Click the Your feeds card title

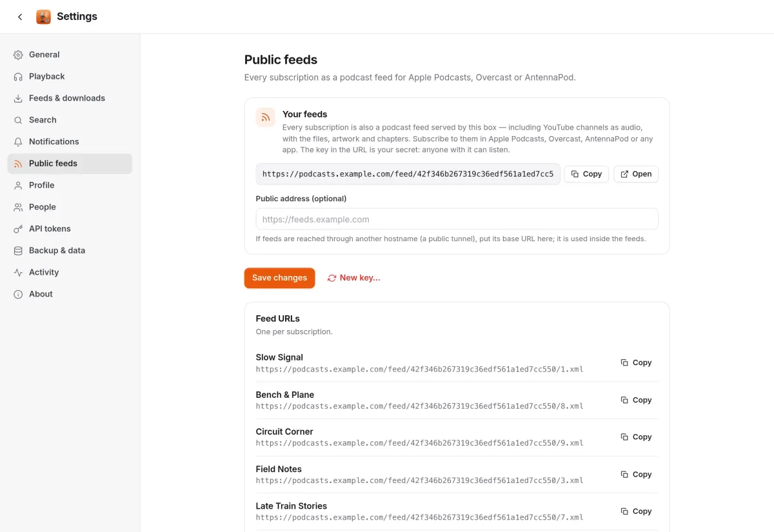[x=305, y=114]
